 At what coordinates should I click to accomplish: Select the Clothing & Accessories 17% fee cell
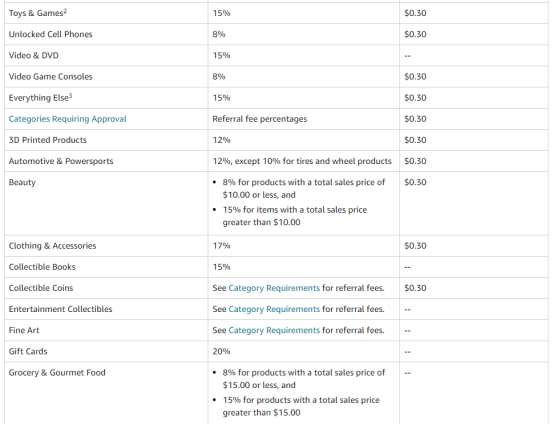[304, 246]
